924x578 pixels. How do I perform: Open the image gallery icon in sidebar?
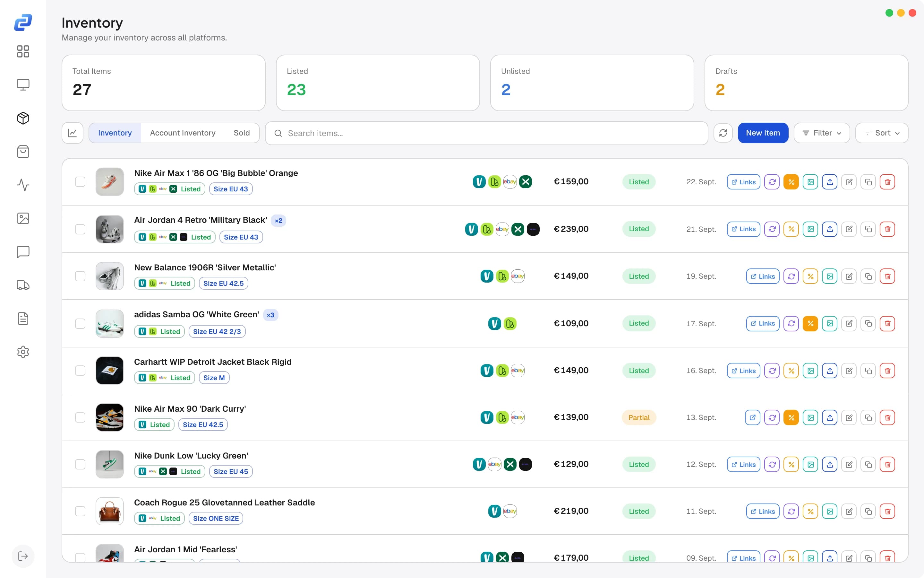click(x=23, y=218)
